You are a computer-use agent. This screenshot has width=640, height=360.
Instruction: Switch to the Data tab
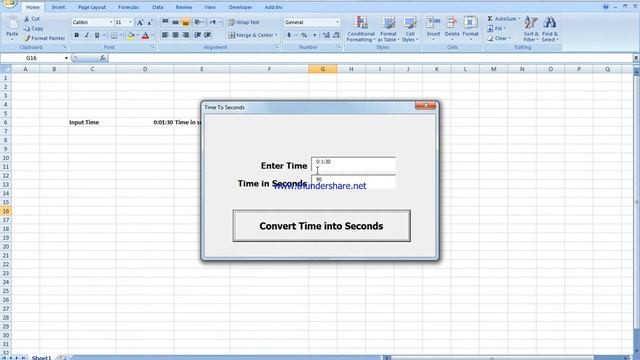[x=158, y=7]
